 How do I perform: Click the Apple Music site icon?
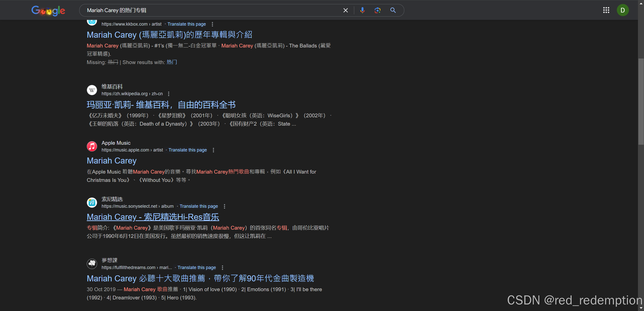pyautogui.click(x=92, y=146)
